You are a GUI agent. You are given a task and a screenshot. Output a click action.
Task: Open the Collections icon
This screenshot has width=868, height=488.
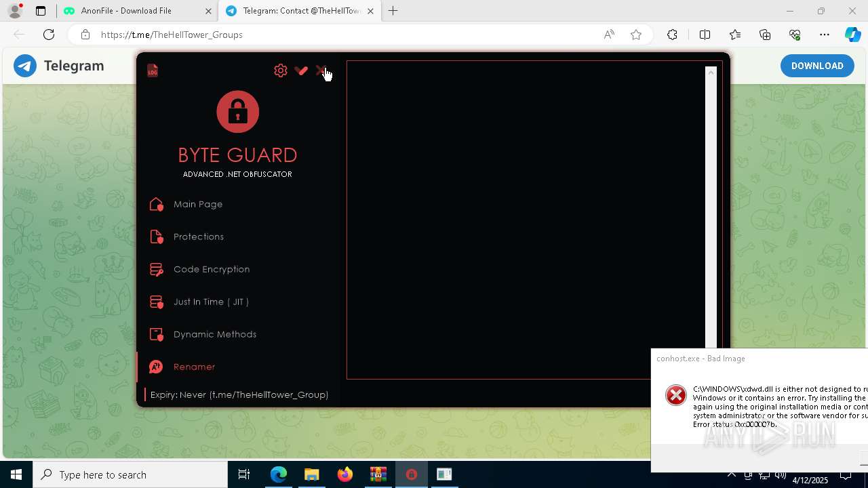[765, 35]
